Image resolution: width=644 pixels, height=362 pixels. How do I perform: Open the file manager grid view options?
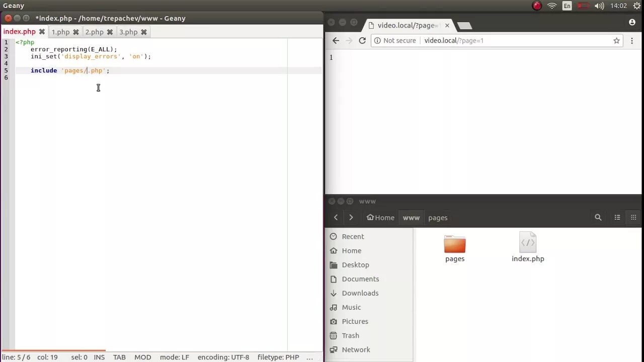point(633,218)
